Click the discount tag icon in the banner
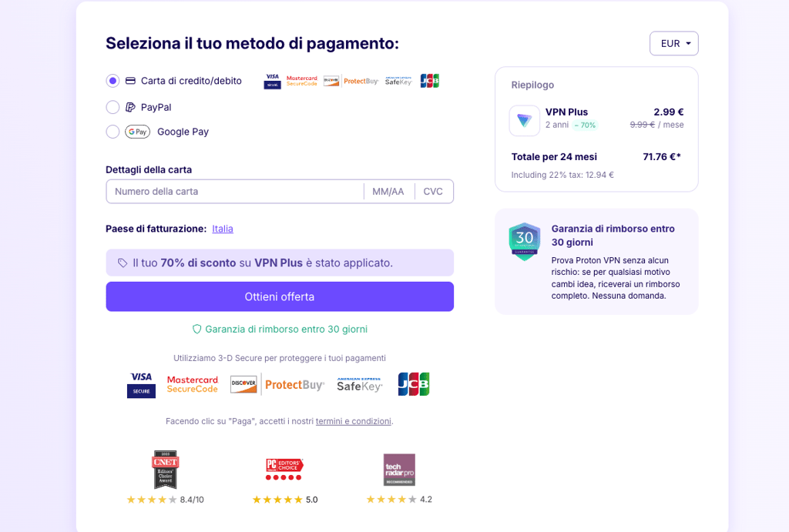The width and height of the screenshot is (789, 532). [x=123, y=263]
